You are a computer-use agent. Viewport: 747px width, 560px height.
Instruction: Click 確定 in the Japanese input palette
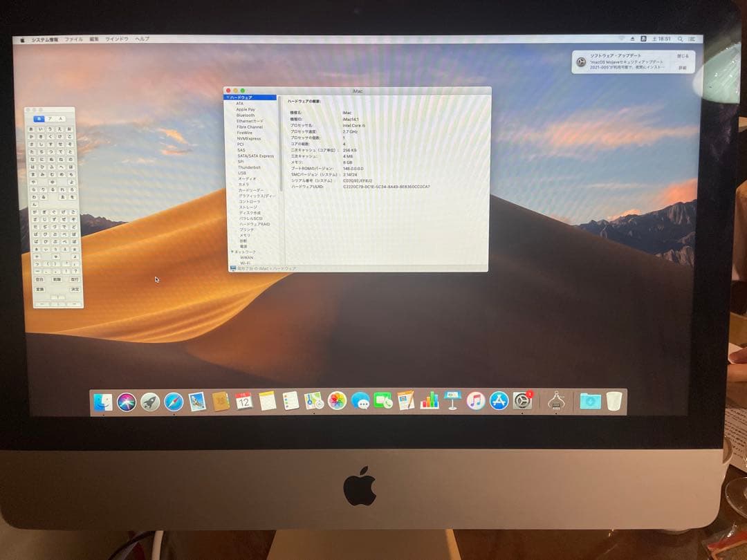(x=75, y=289)
